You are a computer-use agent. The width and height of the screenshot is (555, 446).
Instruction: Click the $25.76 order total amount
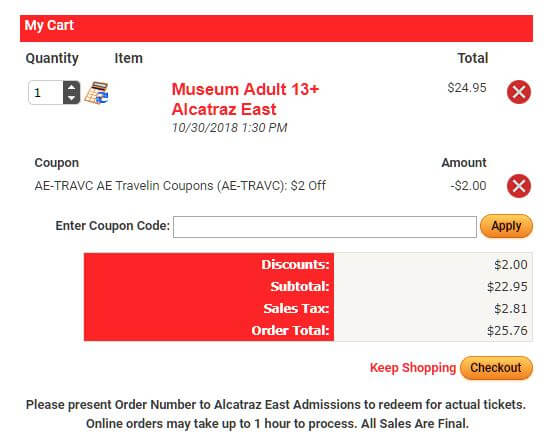(507, 331)
